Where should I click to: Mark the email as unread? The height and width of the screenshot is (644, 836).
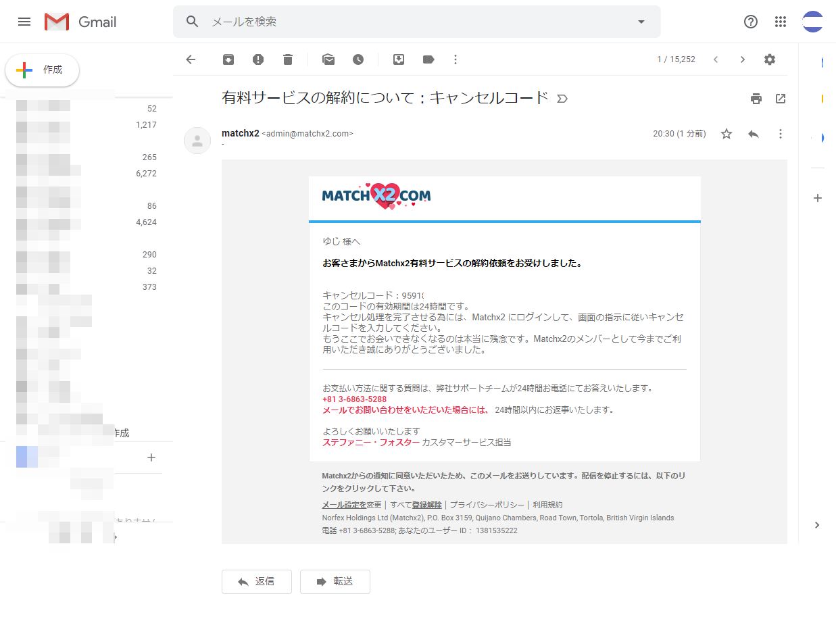click(328, 59)
